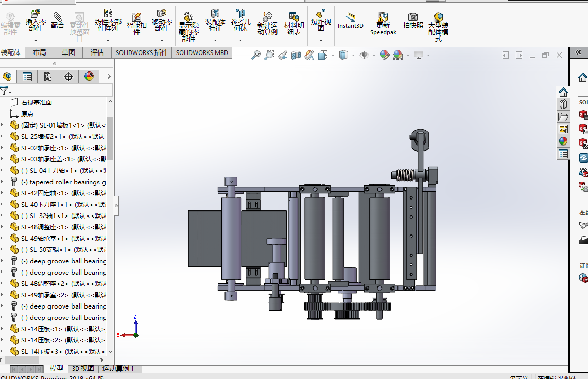Select Move Component (移动零部件) tool
The image size is (588, 379).
pyautogui.click(x=162, y=21)
